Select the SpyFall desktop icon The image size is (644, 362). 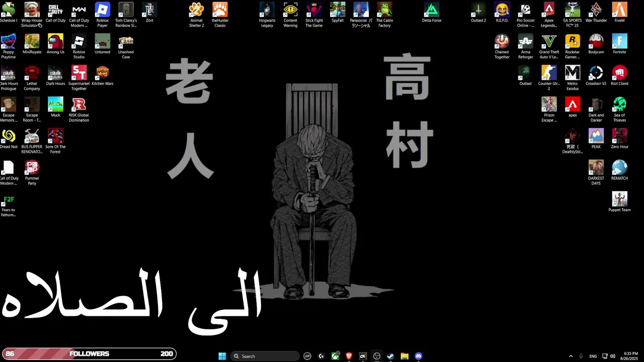click(338, 12)
